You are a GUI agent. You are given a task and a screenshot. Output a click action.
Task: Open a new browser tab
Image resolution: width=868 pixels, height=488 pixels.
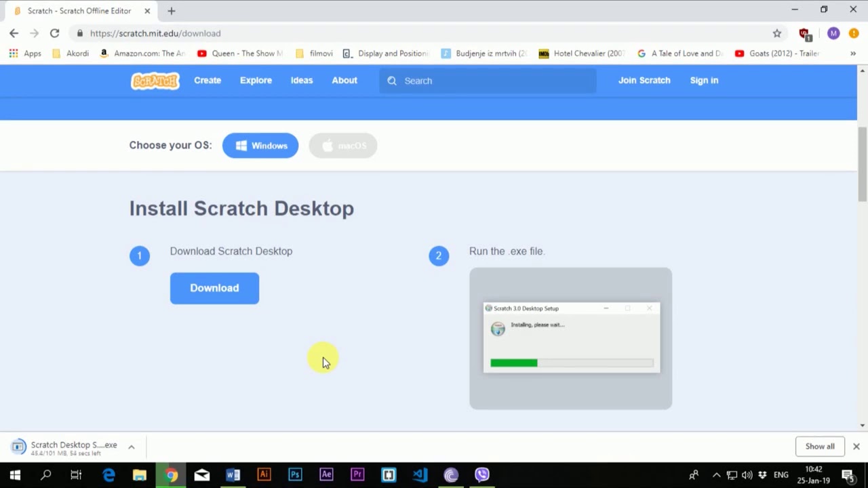coord(172,11)
